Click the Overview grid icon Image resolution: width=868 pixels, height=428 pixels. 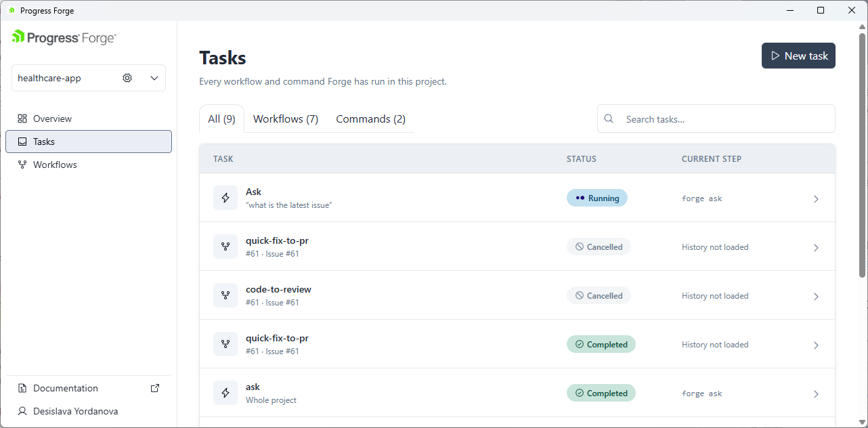pyautogui.click(x=22, y=119)
